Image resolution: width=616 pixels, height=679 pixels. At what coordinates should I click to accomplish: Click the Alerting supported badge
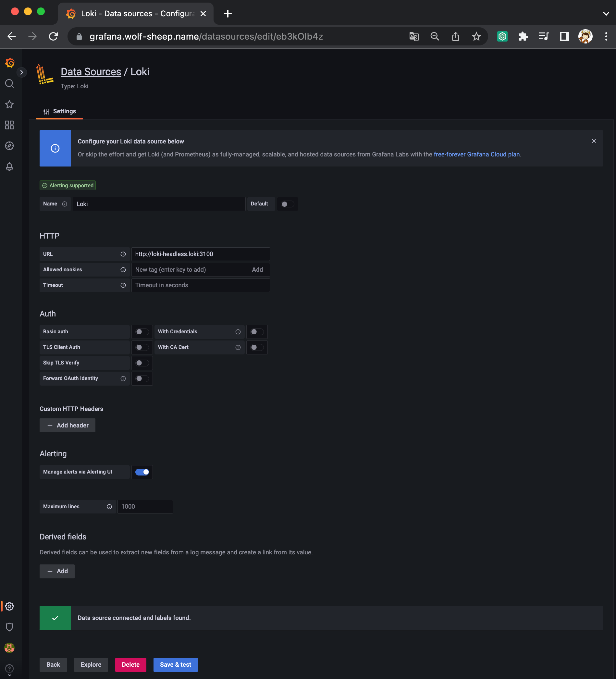pyautogui.click(x=68, y=185)
